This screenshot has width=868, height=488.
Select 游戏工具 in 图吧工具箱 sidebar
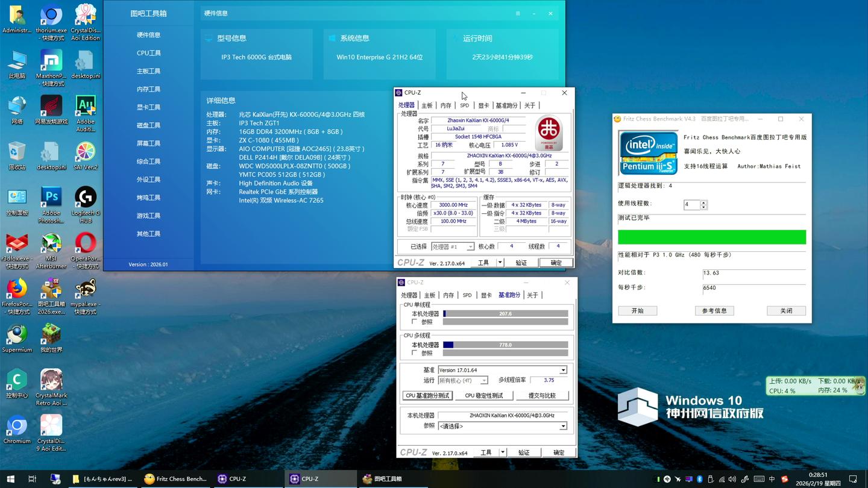click(148, 216)
